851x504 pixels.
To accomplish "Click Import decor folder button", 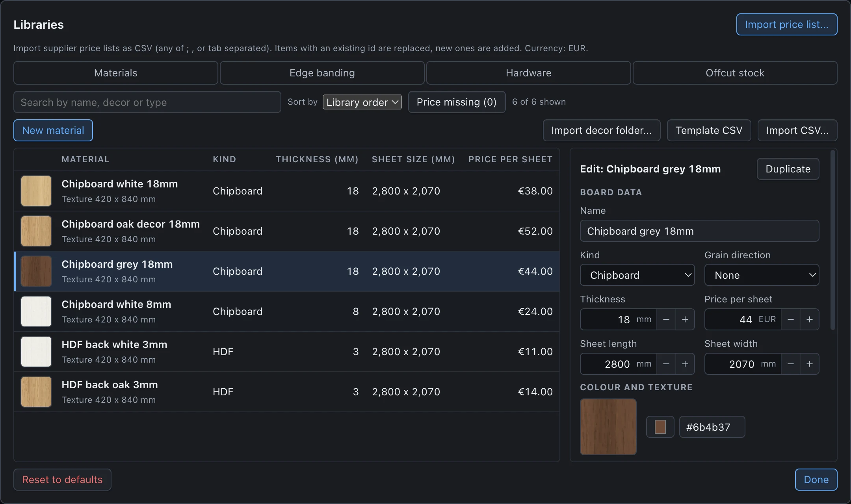I will pos(602,130).
